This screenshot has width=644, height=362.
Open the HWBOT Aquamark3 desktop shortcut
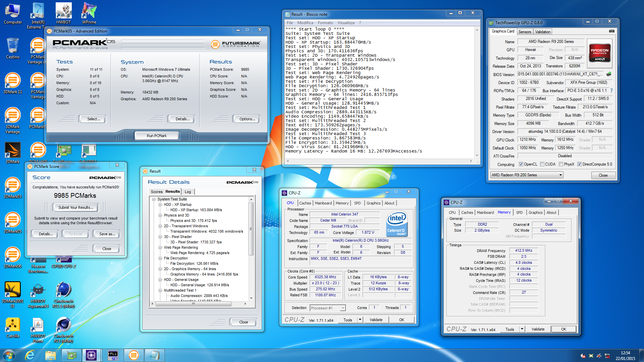[x=38, y=295]
